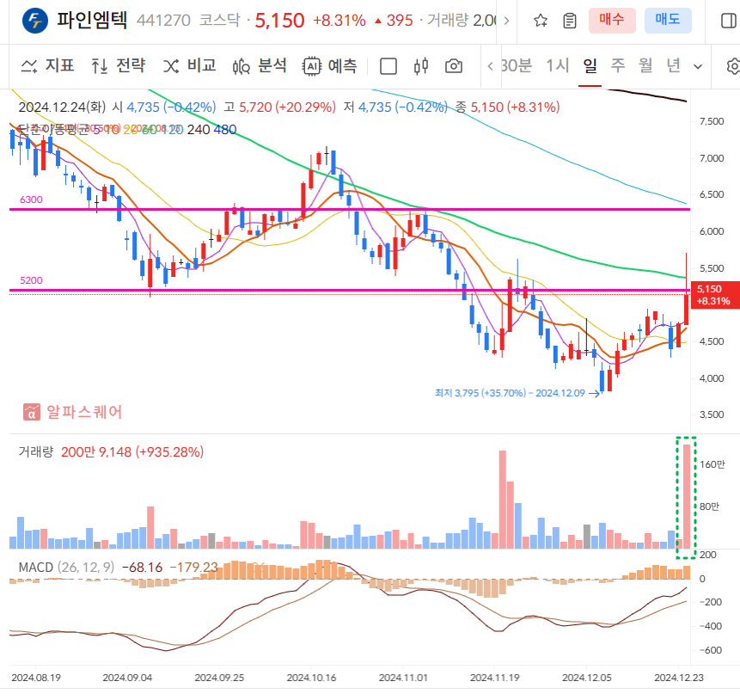Toggle the empty square chart display option
Image resolution: width=740 pixels, height=700 pixels.
(x=388, y=65)
